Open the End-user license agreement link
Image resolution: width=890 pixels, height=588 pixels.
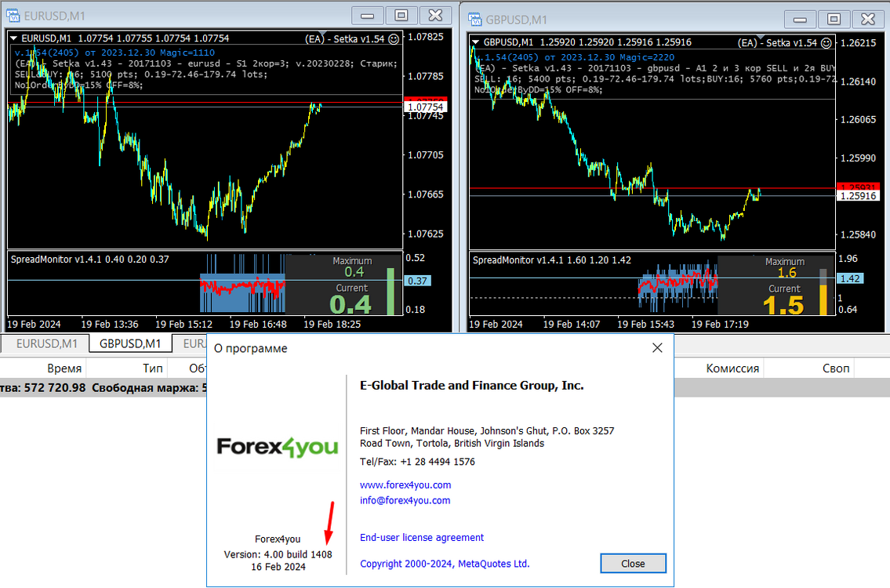point(422,538)
